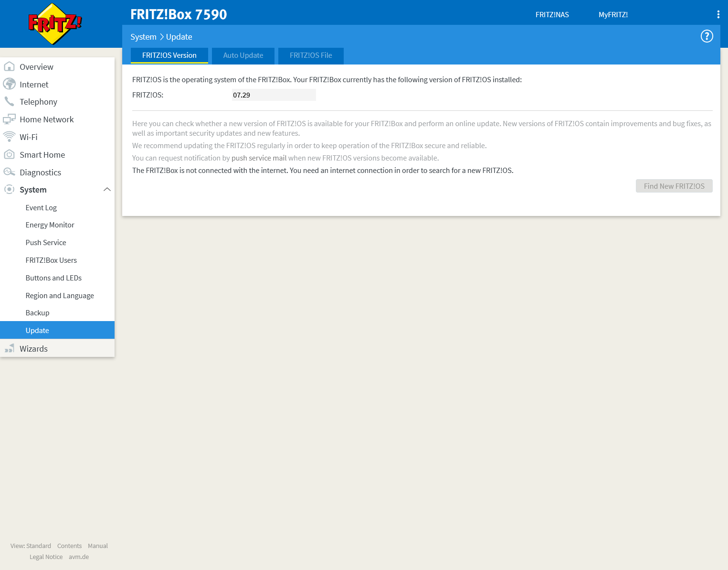Click the Wi-Fi signal icon
Image resolution: width=728 pixels, height=570 pixels.
[x=9, y=137]
